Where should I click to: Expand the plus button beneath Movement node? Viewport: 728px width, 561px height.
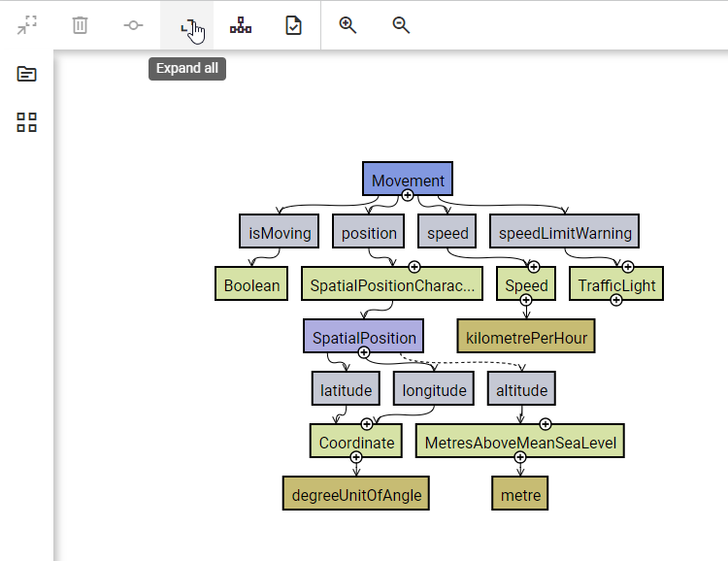click(x=408, y=196)
